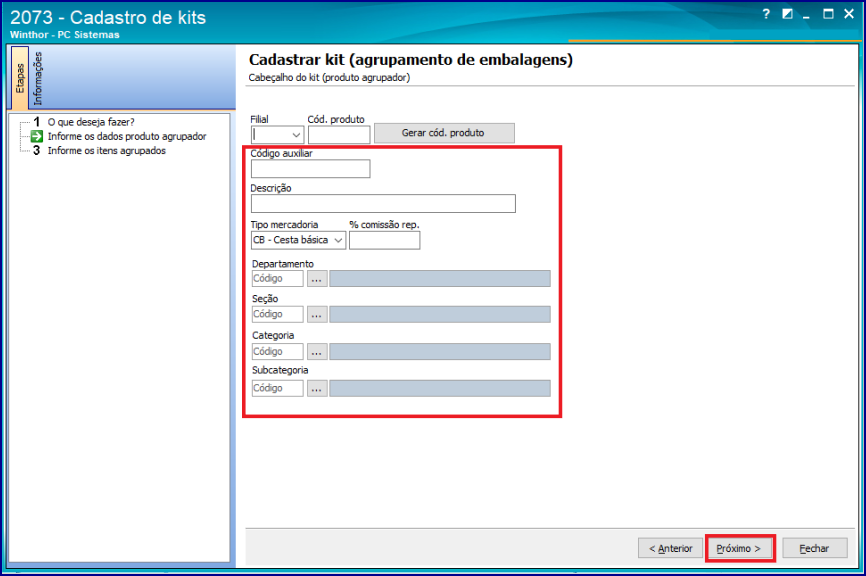Open Seção lookup ellipsis button
The height and width of the screenshot is (576, 866).
pos(316,314)
